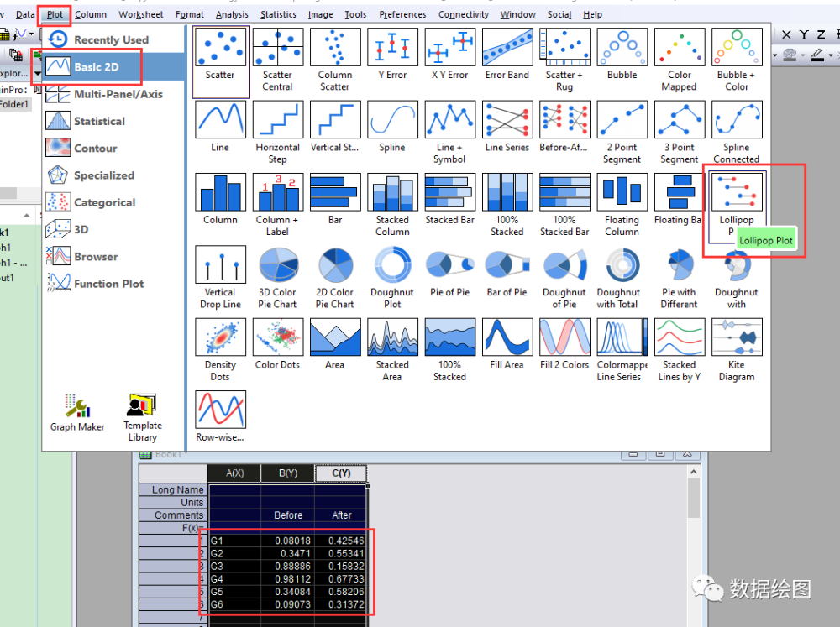Open the Multi-Panel/Axis plot category
Screen dimensions: 840x627
(x=113, y=94)
